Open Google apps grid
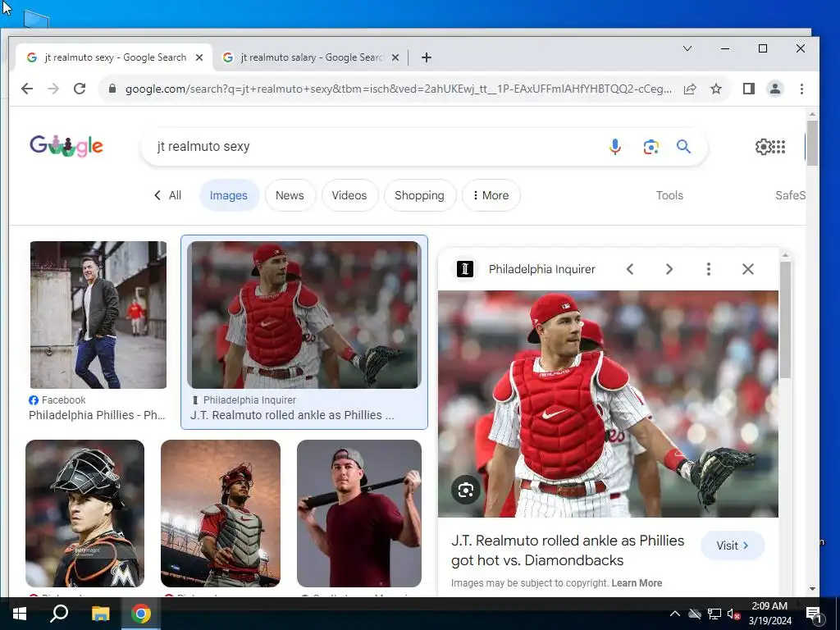This screenshot has width=840, height=630. [779, 146]
